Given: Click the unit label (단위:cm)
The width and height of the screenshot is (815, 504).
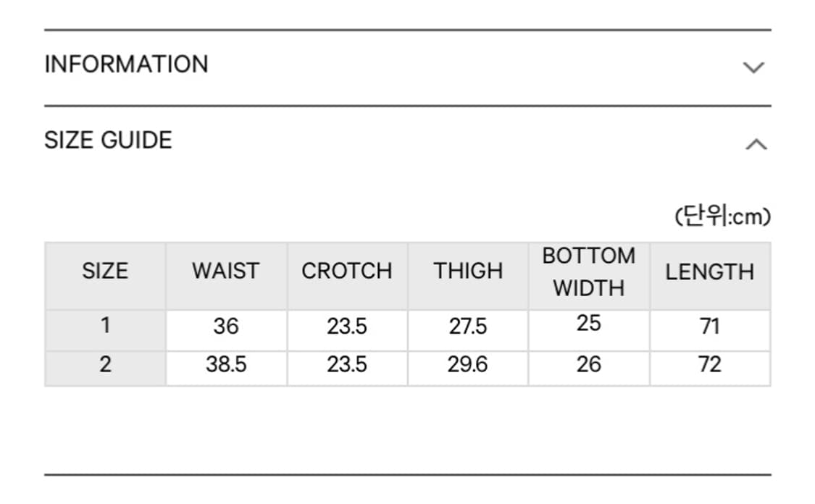Looking at the screenshot, I should [722, 216].
